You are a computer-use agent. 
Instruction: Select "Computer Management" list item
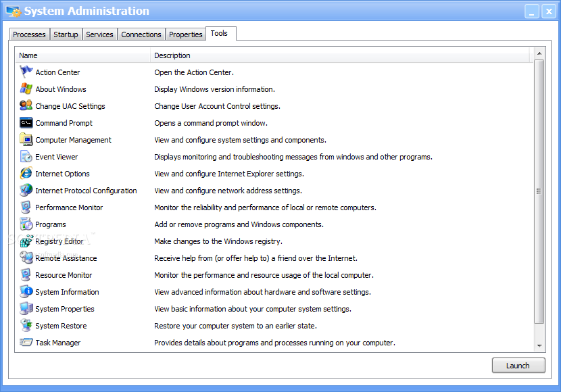[x=73, y=140]
